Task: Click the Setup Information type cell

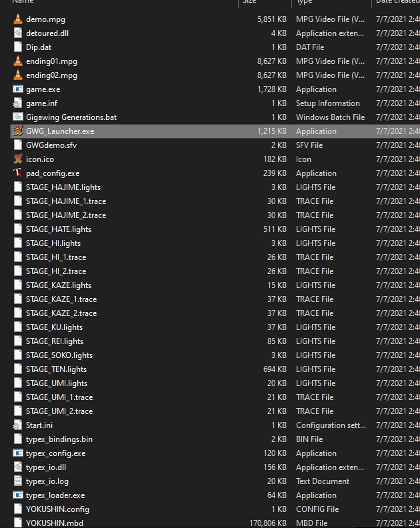Action: click(328, 103)
